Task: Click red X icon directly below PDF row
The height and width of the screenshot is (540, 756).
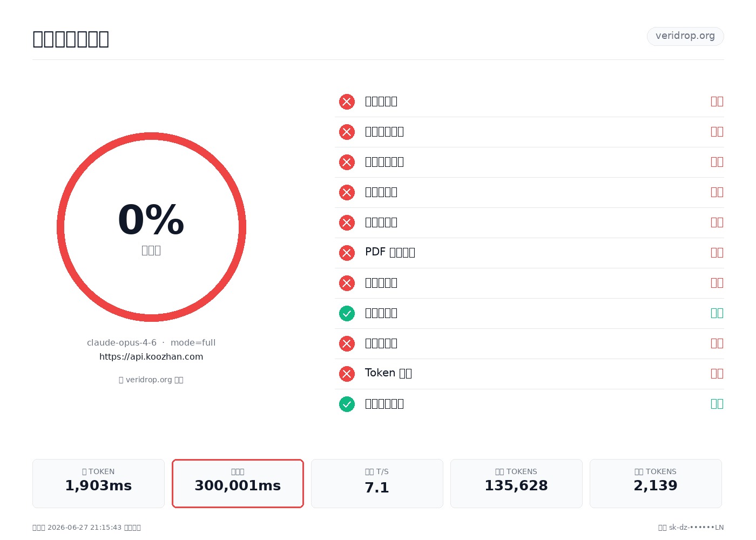Action: 347,283
